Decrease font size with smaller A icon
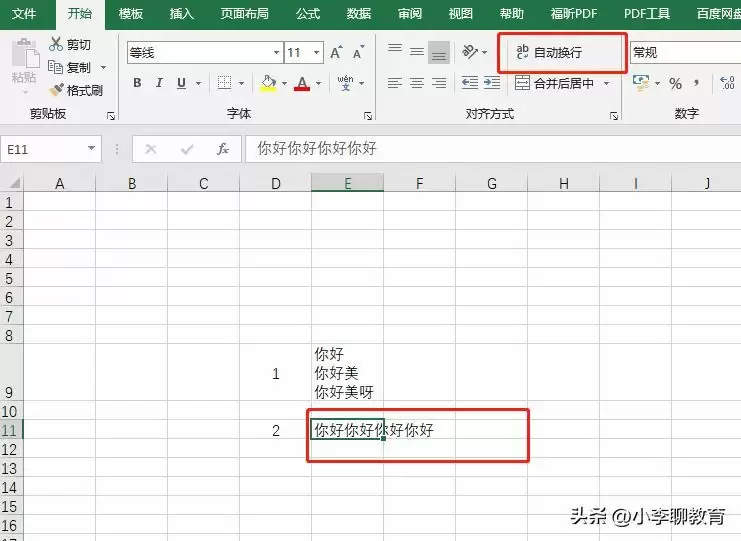Screen dimensions: 741x541 tap(359, 52)
